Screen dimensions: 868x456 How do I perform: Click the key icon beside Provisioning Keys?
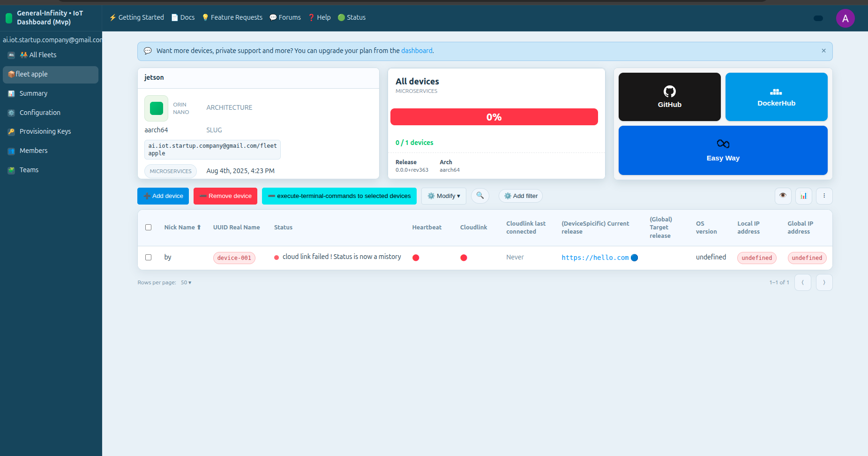point(11,132)
